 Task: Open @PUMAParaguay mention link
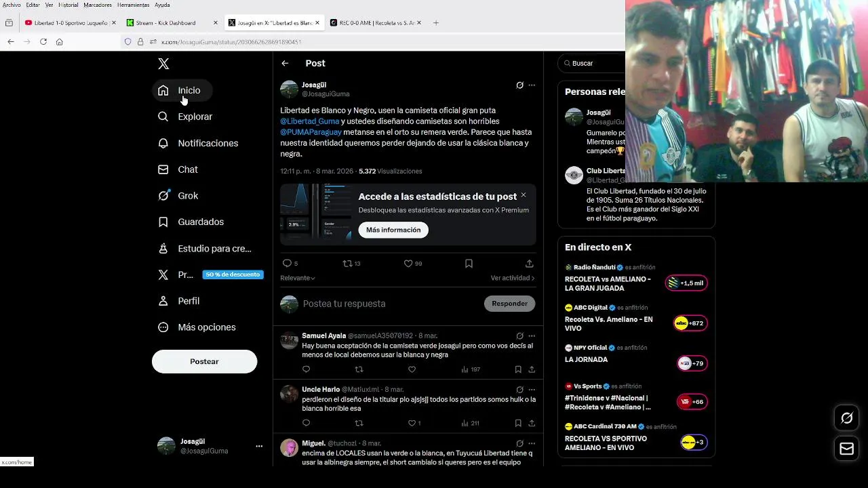[x=311, y=132]
